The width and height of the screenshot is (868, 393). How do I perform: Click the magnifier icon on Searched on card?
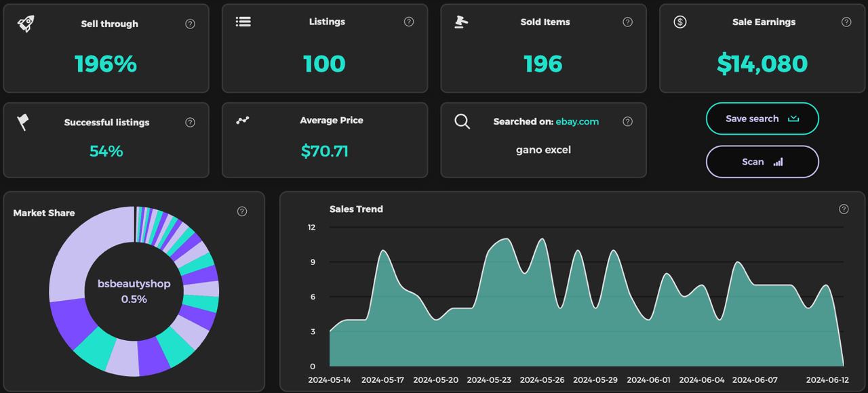click(462, 122)
